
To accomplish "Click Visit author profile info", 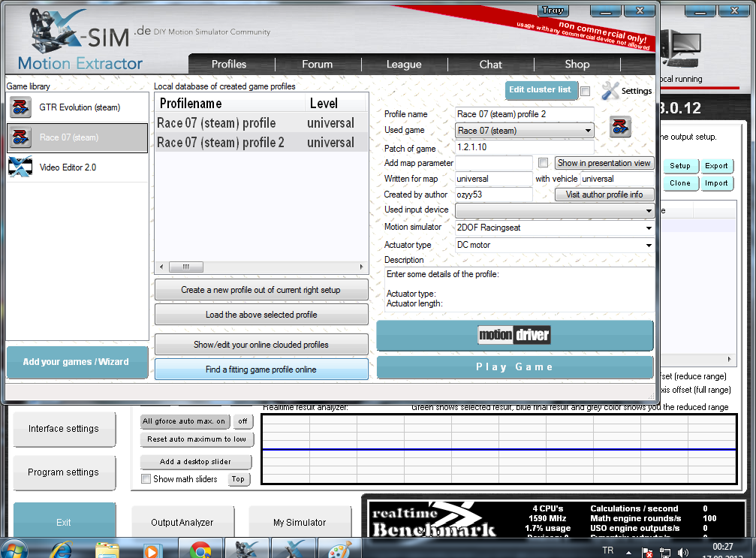I will click(604, 195).
